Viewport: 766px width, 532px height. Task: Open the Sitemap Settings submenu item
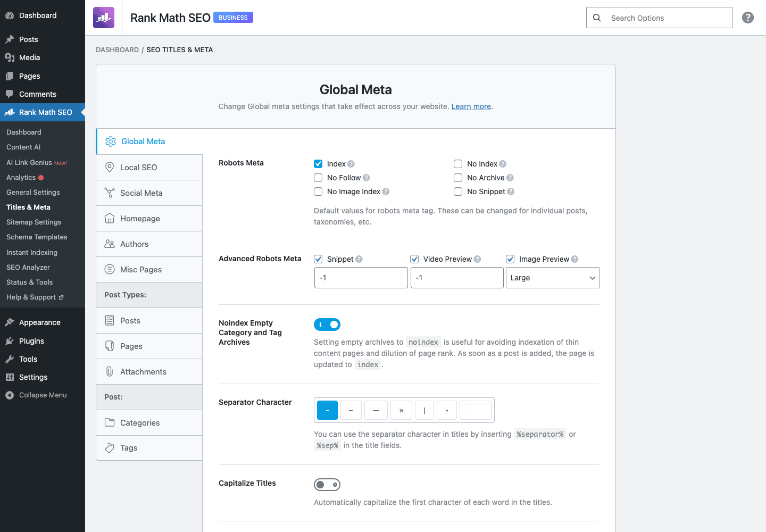coord(34,222)
